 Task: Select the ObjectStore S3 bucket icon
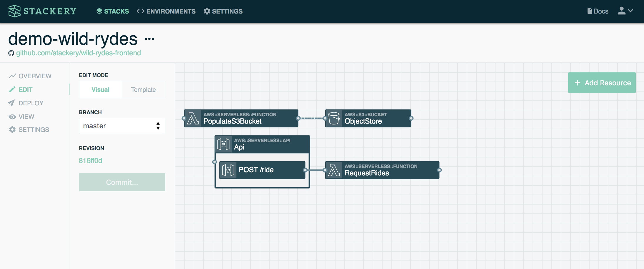334,118
